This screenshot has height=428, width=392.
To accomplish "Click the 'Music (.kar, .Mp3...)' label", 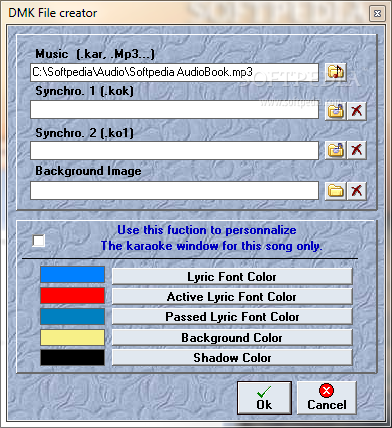I will [x=95, y=54].
